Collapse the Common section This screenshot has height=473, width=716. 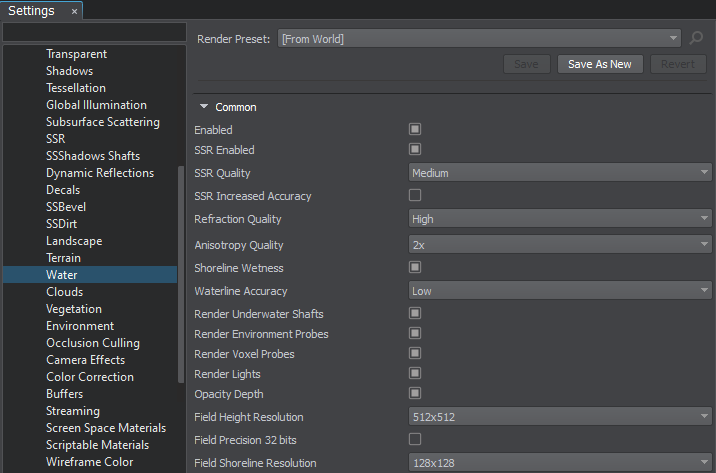(x=204, y=107)
